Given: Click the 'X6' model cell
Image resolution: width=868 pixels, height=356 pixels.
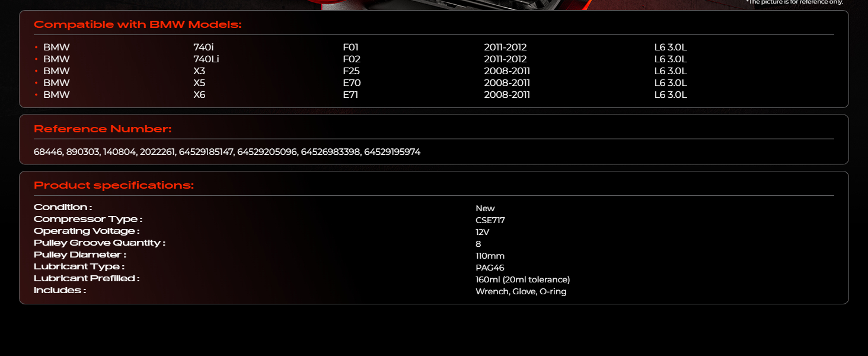Looking at the screenshot, I should point(199,95).
